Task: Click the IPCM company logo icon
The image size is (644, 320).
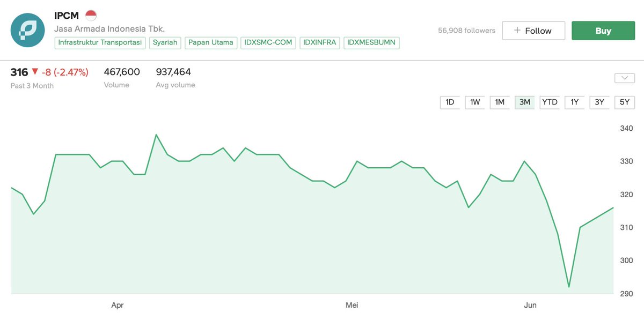Action: (27, 30)
